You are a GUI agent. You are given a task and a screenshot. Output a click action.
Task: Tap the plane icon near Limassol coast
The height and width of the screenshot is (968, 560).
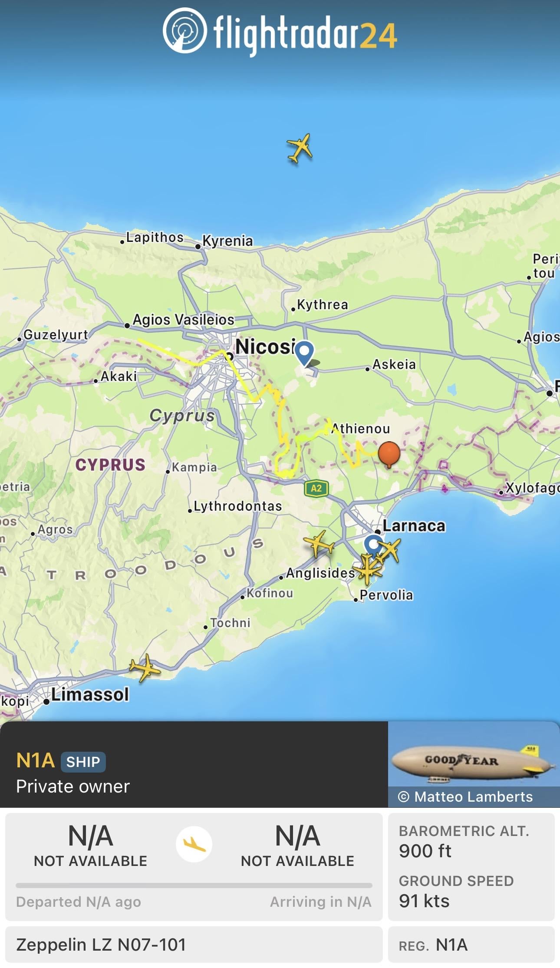[145, 667]
